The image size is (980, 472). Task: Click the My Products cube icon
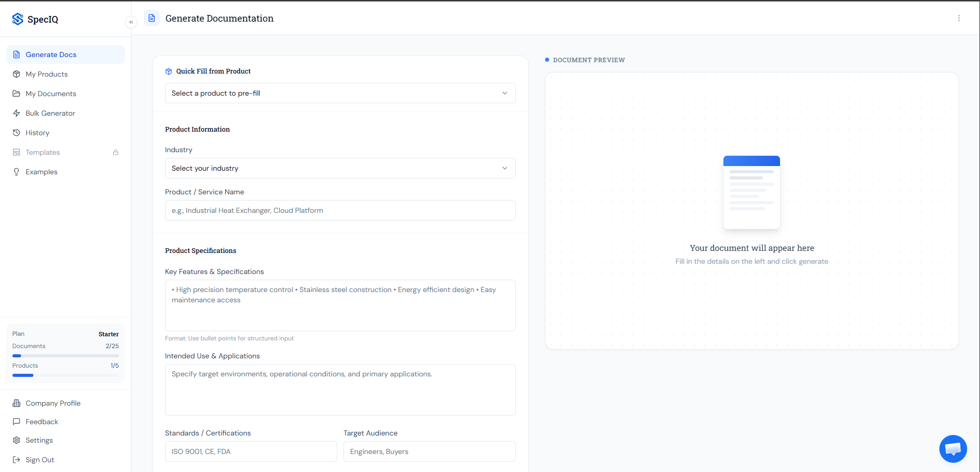tap(16, 74)
